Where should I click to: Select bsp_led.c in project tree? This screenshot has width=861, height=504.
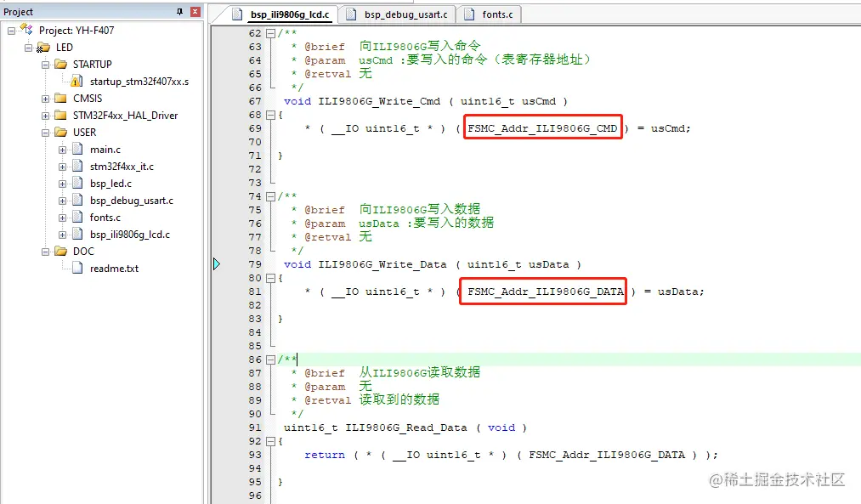tap(110, 184)
